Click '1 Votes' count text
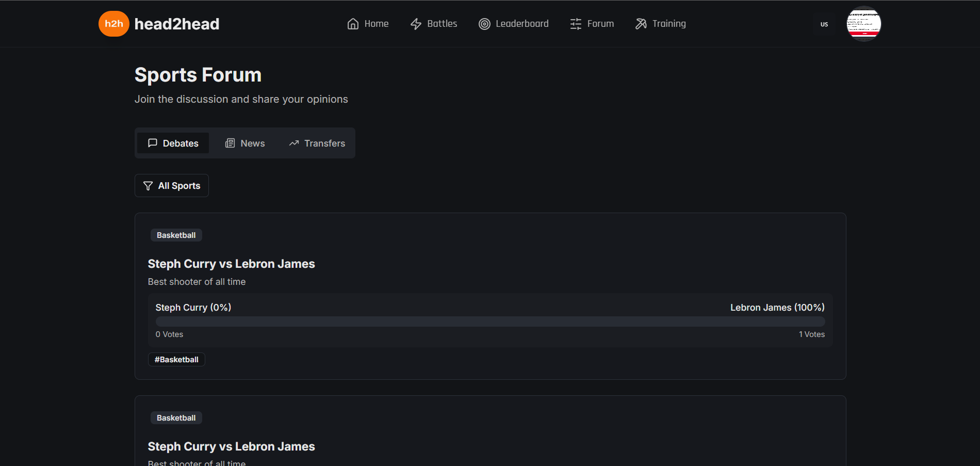The width and height of the screenshot is (980, 466). (812, 334)
